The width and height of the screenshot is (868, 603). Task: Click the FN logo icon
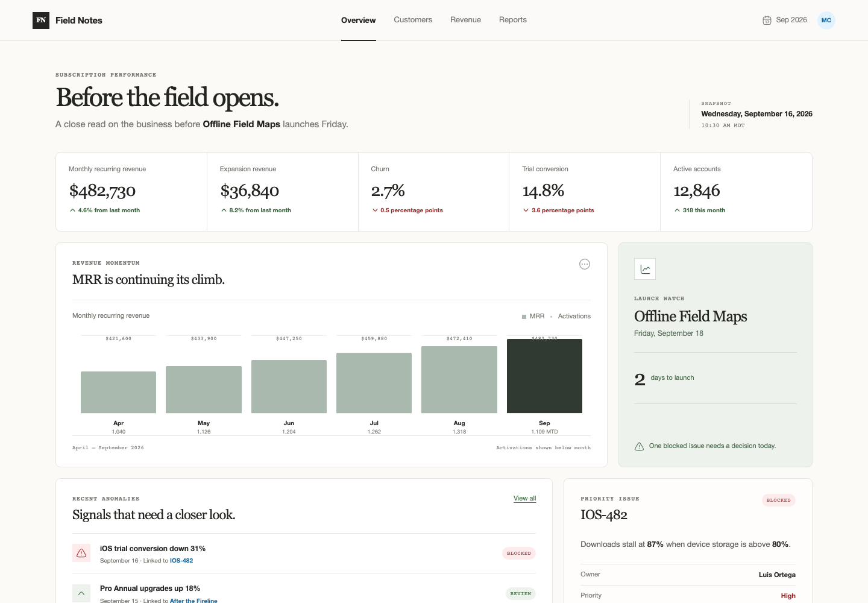(x=41, y=21)
